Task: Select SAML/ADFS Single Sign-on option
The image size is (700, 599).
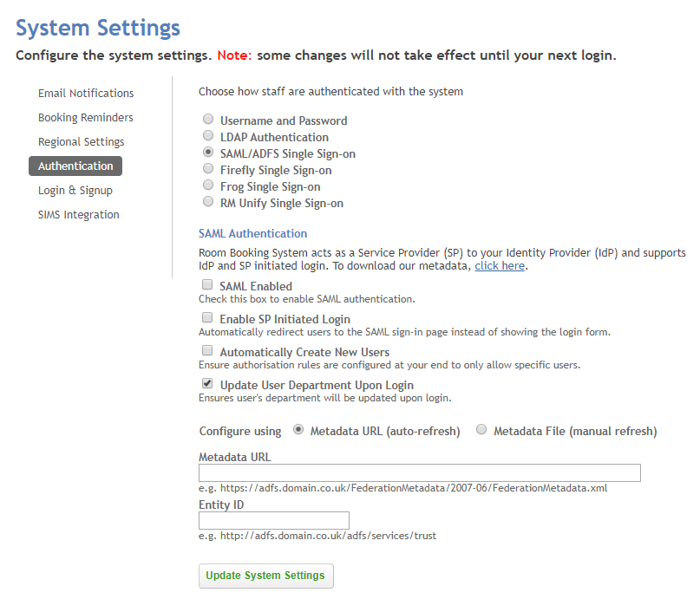Action: (208, 153)
